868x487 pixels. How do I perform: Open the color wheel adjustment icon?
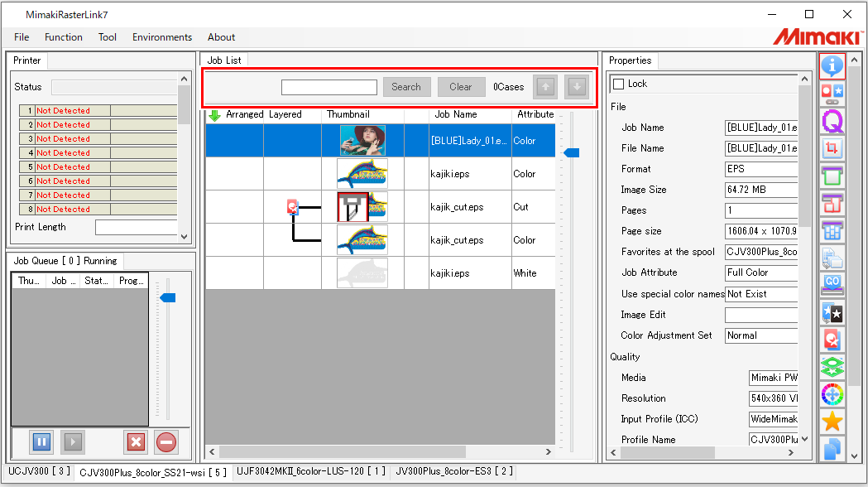pos(832,394)
